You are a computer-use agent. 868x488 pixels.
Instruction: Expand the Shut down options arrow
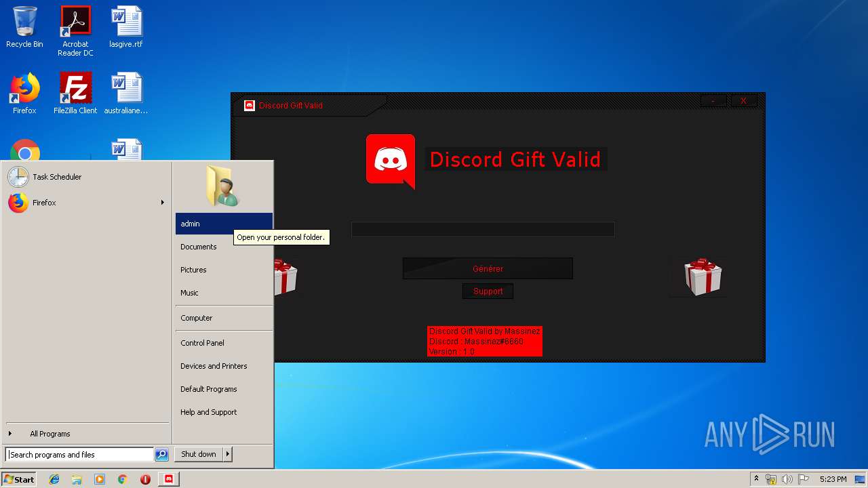(228, 454)
